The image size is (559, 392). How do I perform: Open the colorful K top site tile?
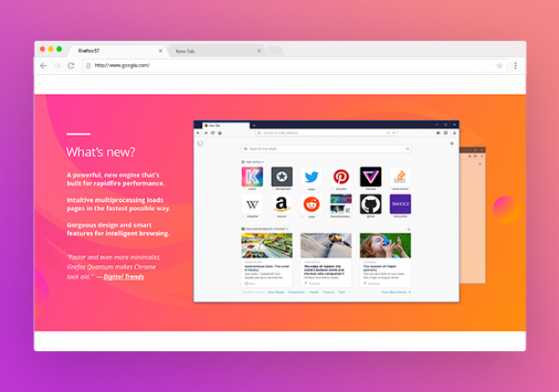tap(252, 177)
